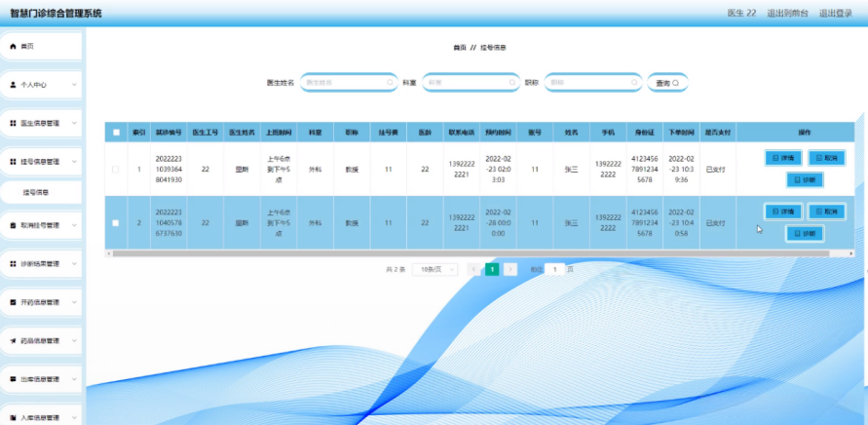
Task: Click the 身份证 column header
Action: [644, 133]
